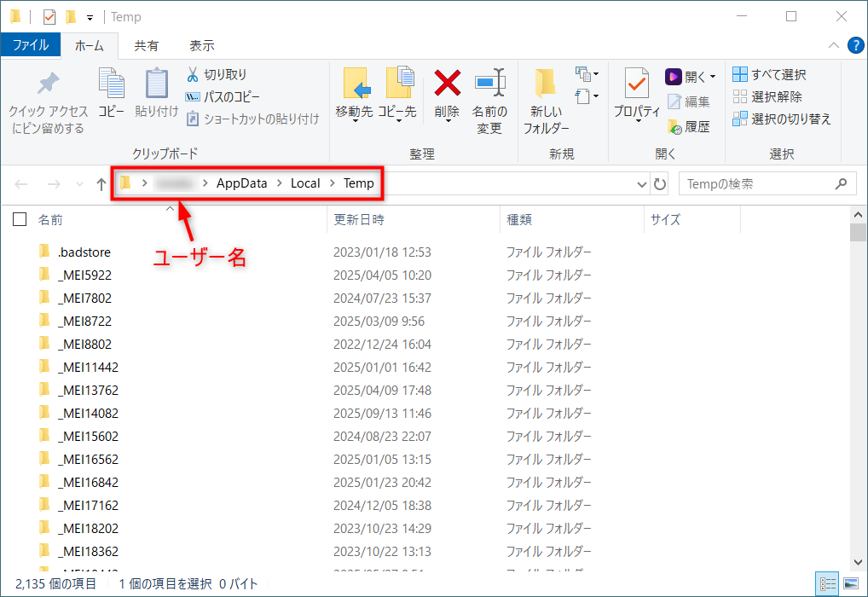868x597 pixels.
Task: Toggle the select-all checkbox in the header
Action: [x=20, y=219]
